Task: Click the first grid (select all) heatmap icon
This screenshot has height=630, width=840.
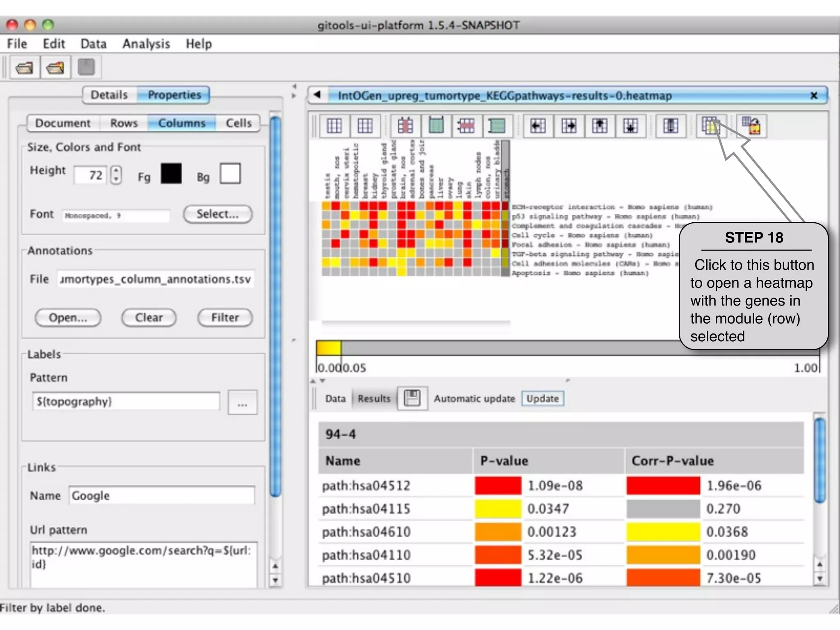Action: 334,126
